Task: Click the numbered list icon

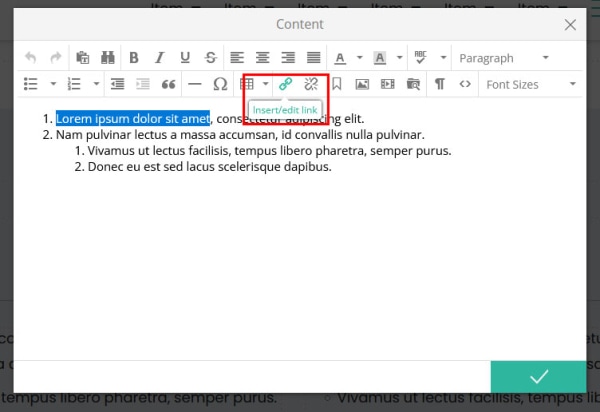Action: tap(74, 84)
